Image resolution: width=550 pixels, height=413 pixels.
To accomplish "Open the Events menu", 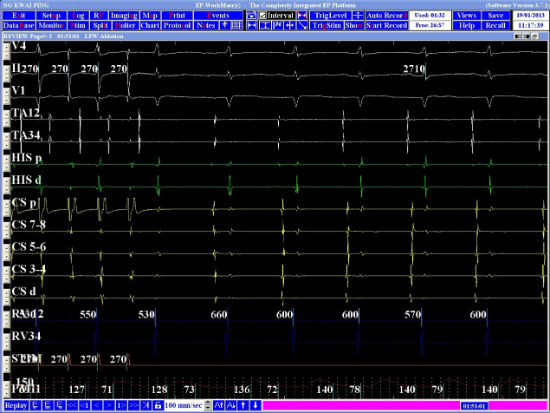I will pyautogui.click(x=218, y=15).
